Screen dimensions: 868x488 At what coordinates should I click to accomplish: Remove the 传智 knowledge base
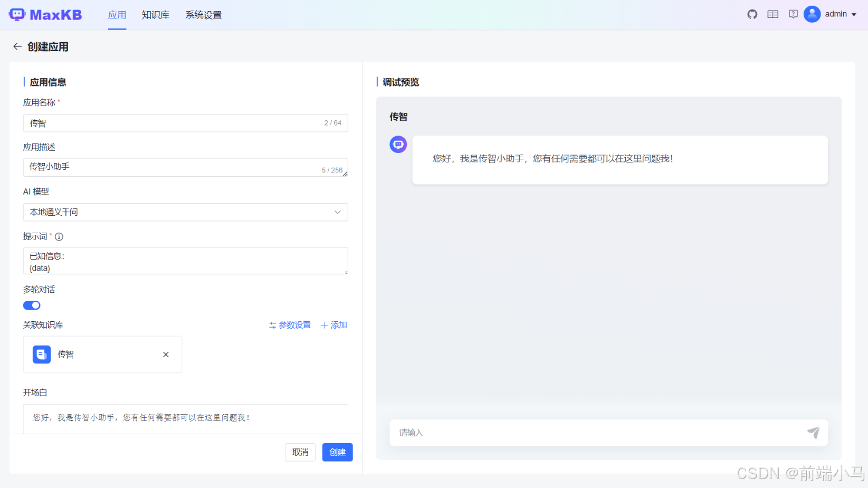pyautogui.click(x=166, y=355)
